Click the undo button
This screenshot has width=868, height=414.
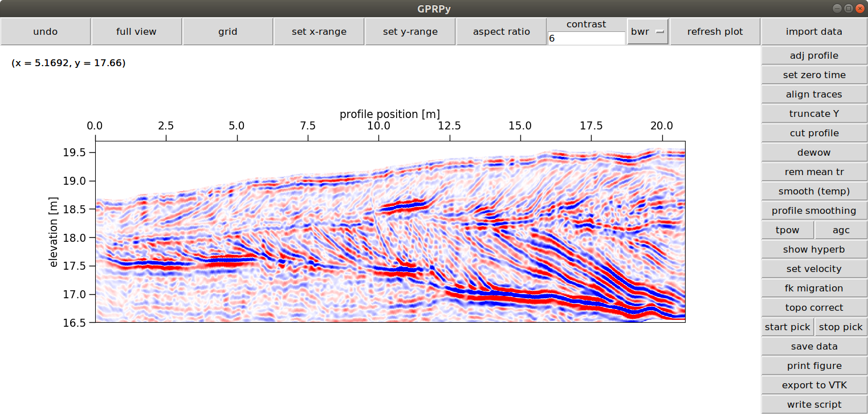[46, 31]
